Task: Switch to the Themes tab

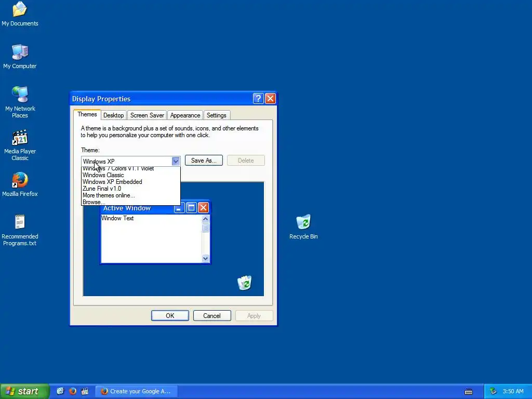Action: 87,114
